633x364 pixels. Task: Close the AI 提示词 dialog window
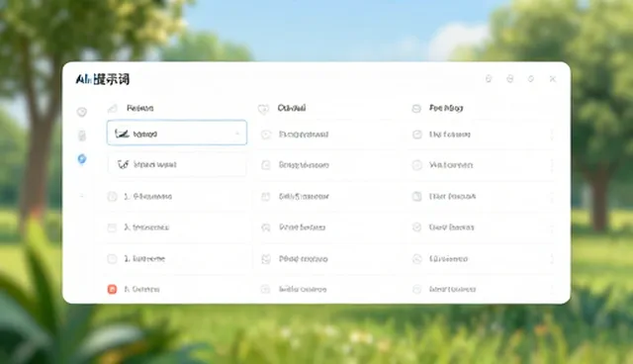click(x=552, y=79)
